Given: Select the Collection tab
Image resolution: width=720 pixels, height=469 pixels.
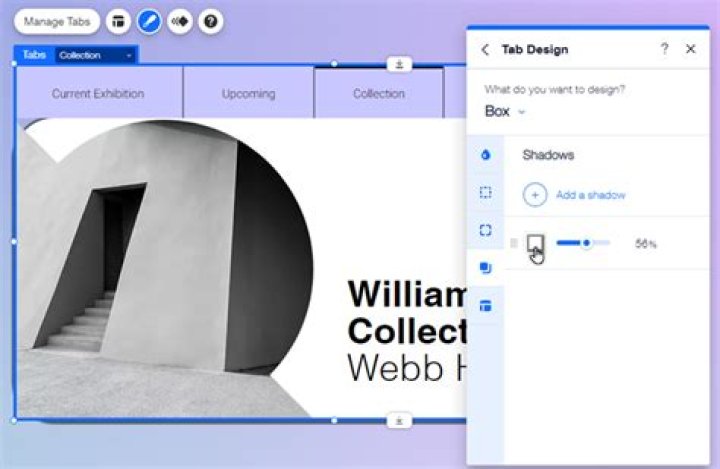Looking at the screenshot, I should click(x=378, y=94).
